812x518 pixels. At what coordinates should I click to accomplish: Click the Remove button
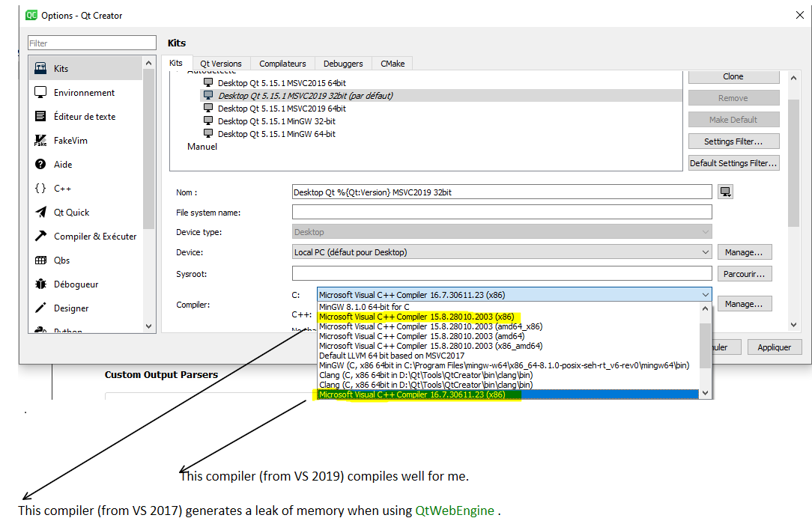pyautogui.click(x=733, y=98)
